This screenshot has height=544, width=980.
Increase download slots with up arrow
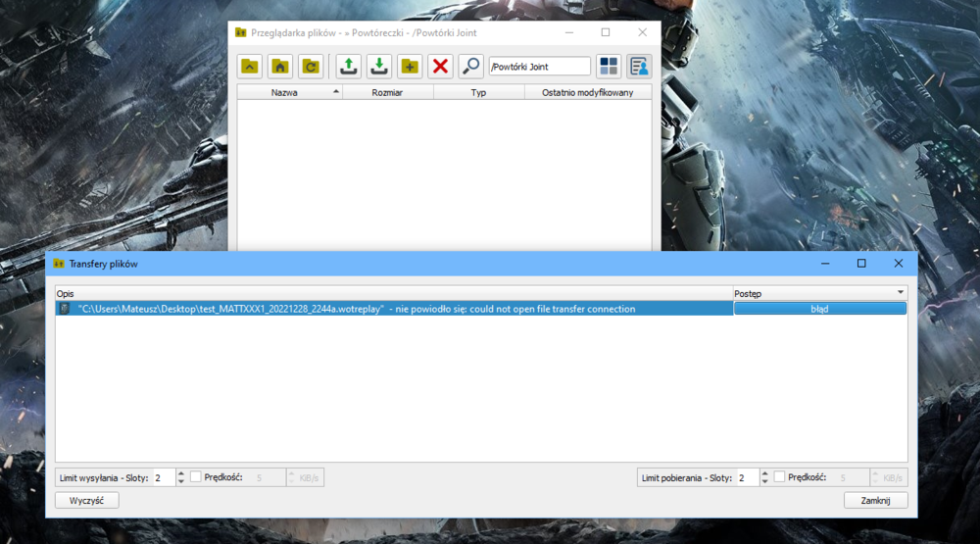coord(765,474)
